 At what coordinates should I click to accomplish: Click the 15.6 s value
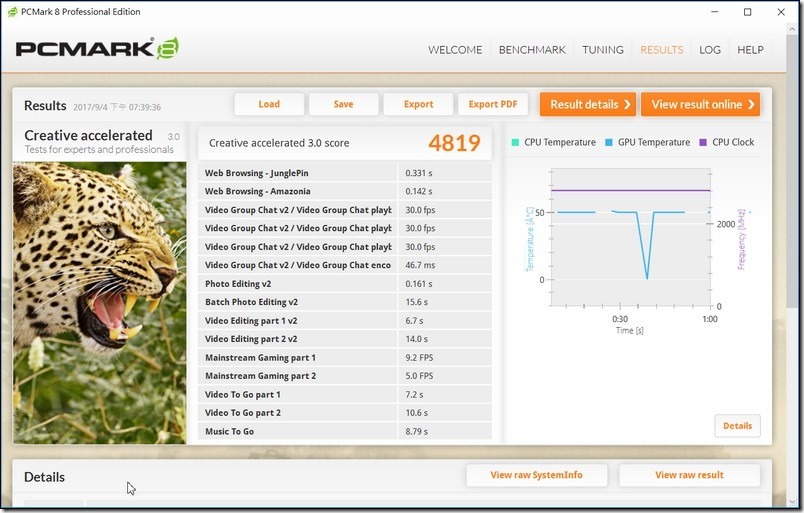[x=414, y=302]
